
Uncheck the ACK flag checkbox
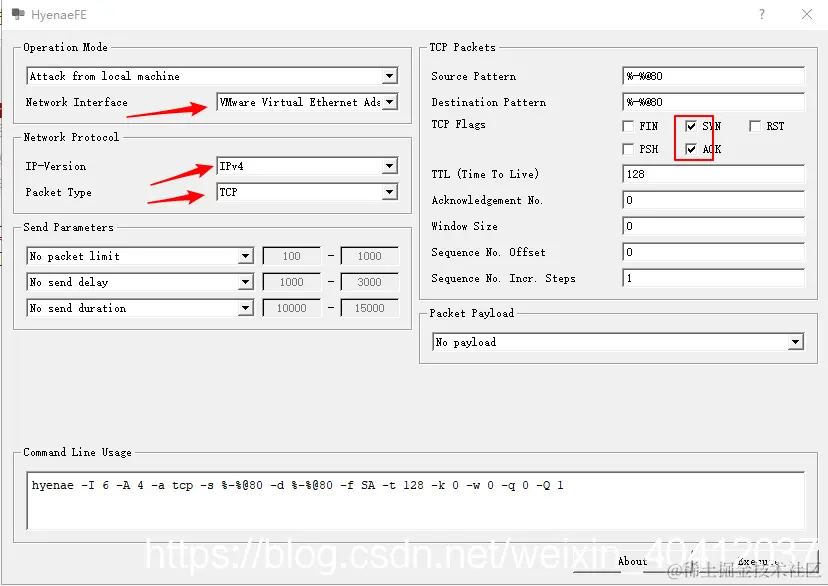(x=691, y=149)
